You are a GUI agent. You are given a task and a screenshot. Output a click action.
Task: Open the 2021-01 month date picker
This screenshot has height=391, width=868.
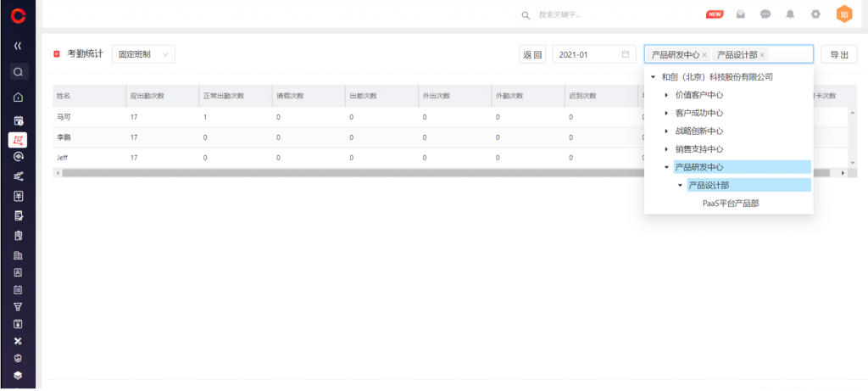click(593, 55)
